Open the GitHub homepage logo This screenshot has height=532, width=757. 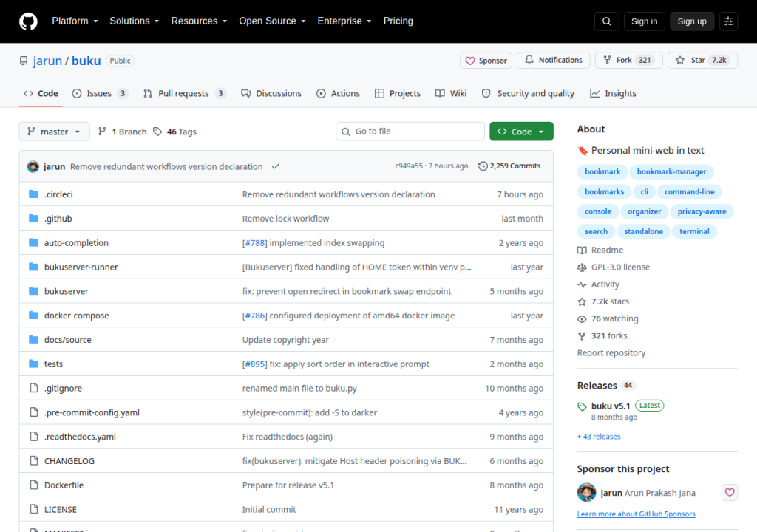pyautogui.click(x=28, y=21)
